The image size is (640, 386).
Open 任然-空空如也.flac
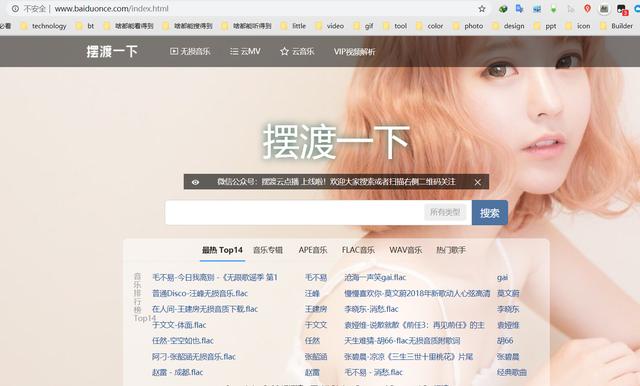pos(183,340)
